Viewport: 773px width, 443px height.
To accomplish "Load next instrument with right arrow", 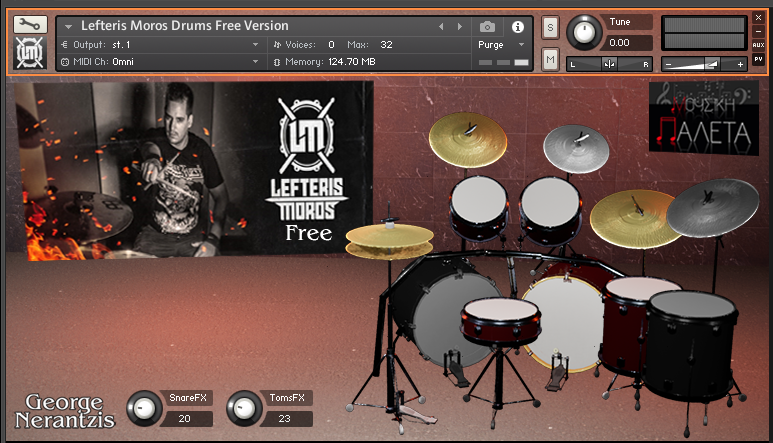I will pos(459,27).
